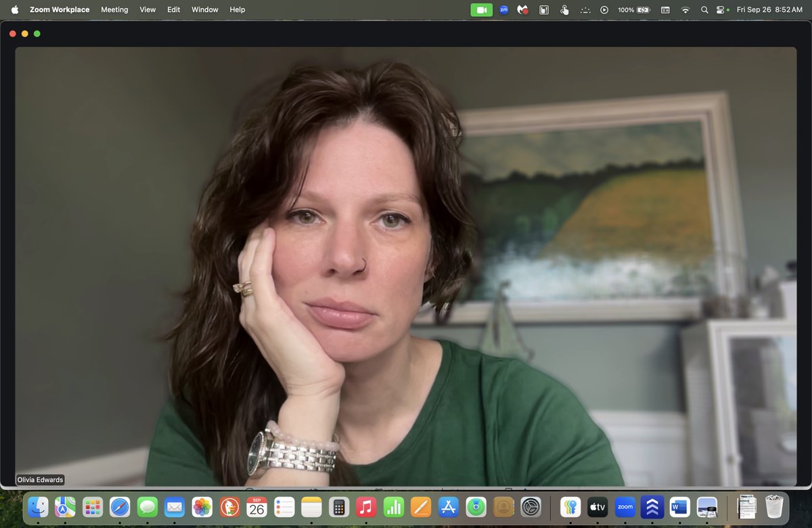The width and height of the screenshot is (812, 528).
Task: Open Apple TV from the dock
Action: (x=597, y=506)
